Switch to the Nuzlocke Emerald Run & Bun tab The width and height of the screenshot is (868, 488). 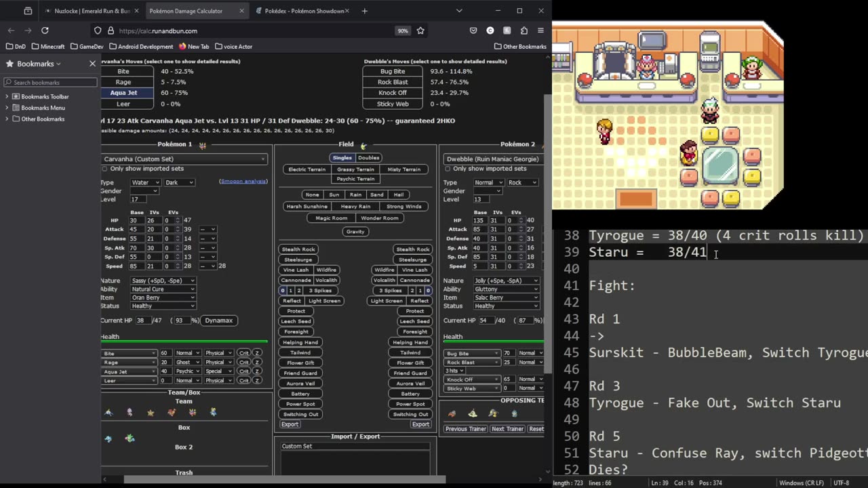(x=92, y=11)
